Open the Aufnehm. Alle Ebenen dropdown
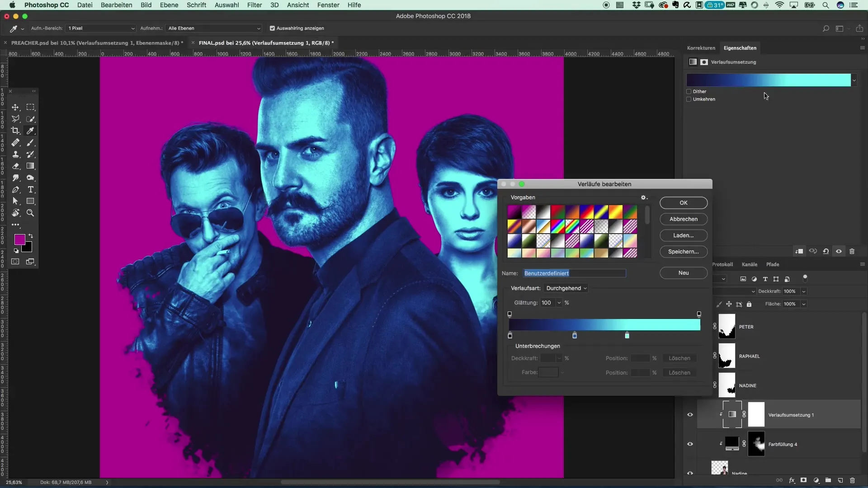868x488 pixels. 213,28
